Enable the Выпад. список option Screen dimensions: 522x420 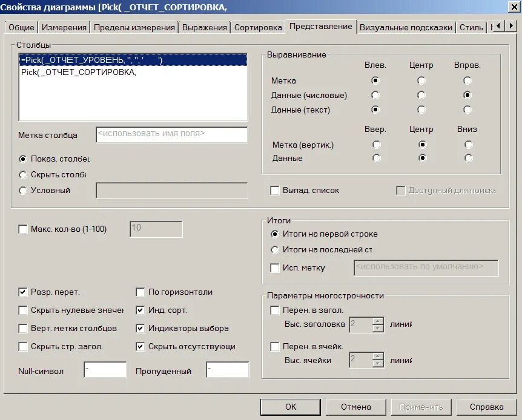tap(274, 190)
